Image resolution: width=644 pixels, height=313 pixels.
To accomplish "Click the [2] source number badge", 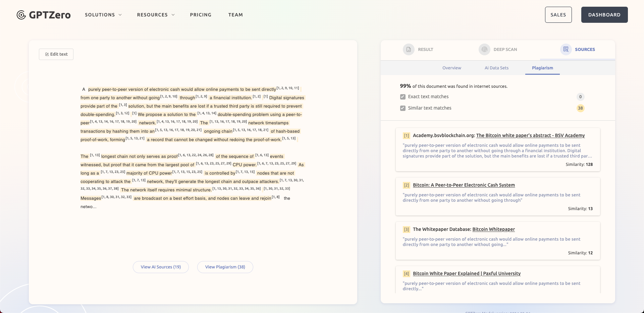I will coord(407,185).
